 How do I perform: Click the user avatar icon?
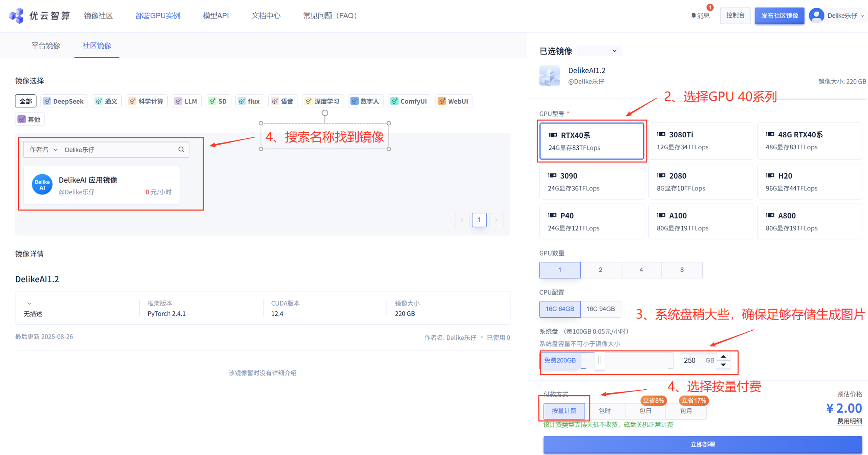tap(816, 16)
